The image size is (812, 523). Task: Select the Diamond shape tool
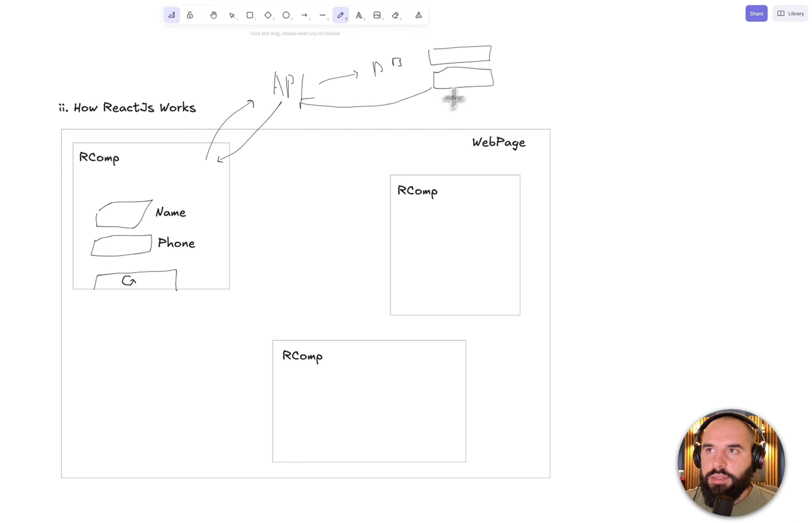pos(268,15)
